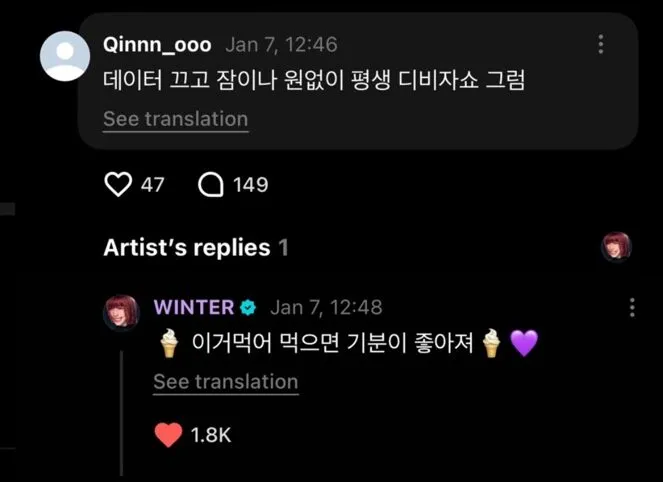Open WINTER's profile picture beside the reply
This screenshot has width=663, height=482.
pyautogui.click(x=125, y=315)
